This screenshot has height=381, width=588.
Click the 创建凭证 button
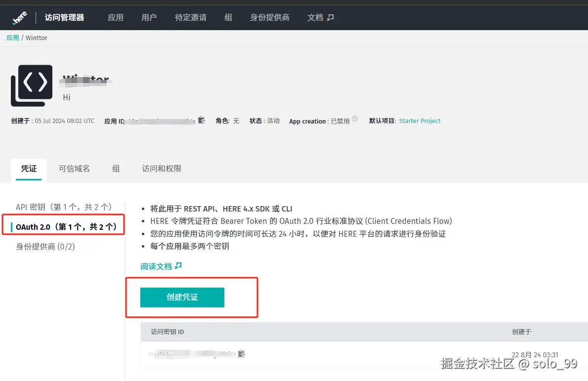pyautogui.click(x=182, y=297)
